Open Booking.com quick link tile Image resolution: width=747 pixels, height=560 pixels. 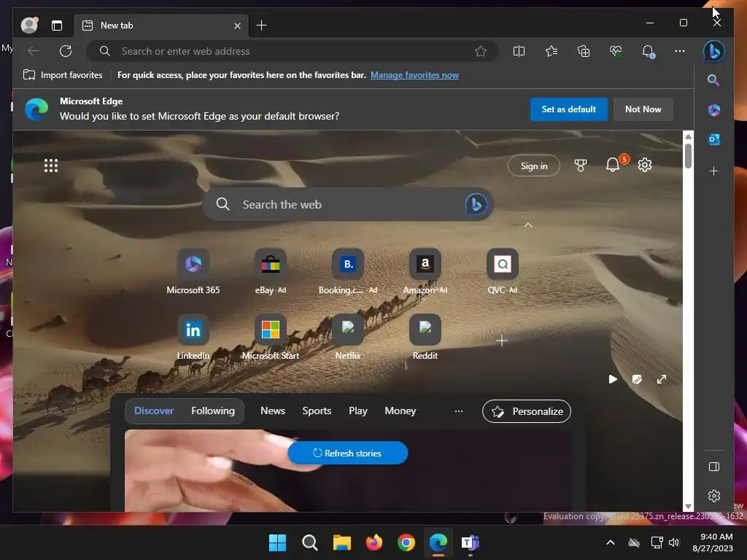[x=348, y=272]
